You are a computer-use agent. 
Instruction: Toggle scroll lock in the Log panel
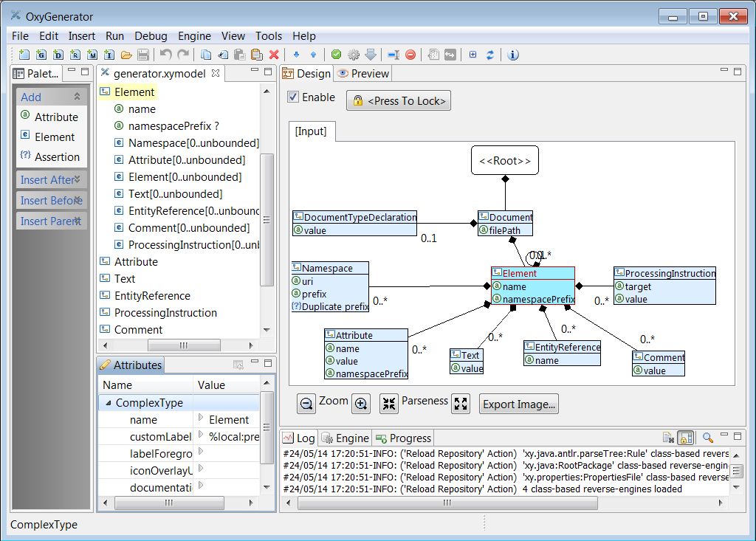[x=683, y=437]
